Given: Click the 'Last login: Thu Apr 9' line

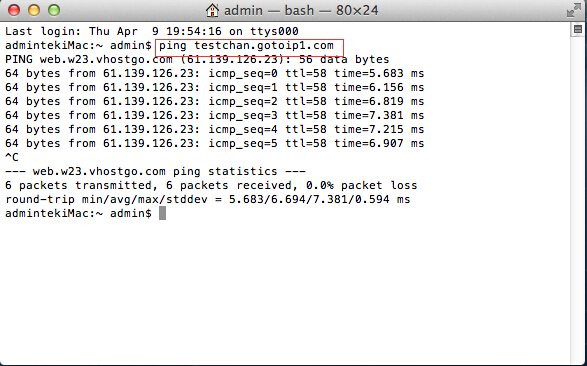Looking at the screenshot, I should point(152,31).
